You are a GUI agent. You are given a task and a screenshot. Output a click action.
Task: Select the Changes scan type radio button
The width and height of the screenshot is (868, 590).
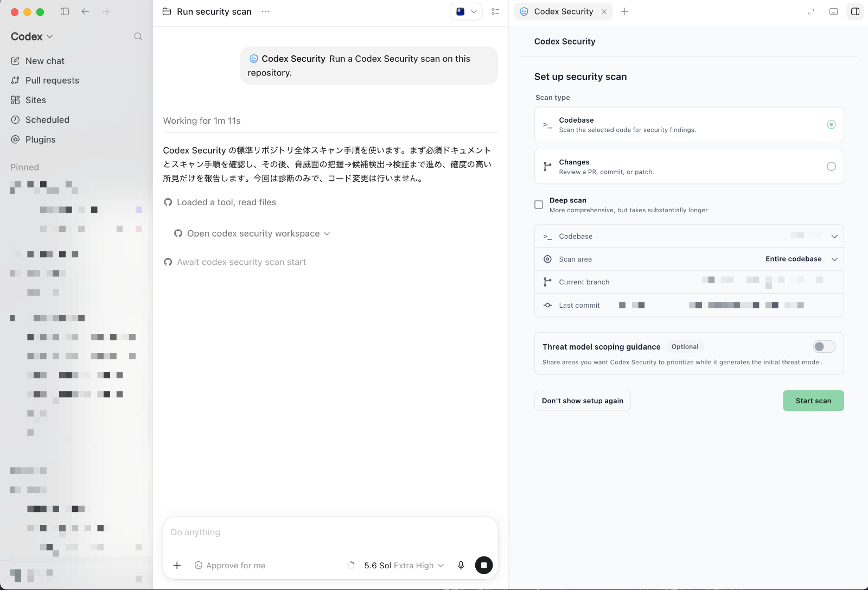tap(831, 167)
